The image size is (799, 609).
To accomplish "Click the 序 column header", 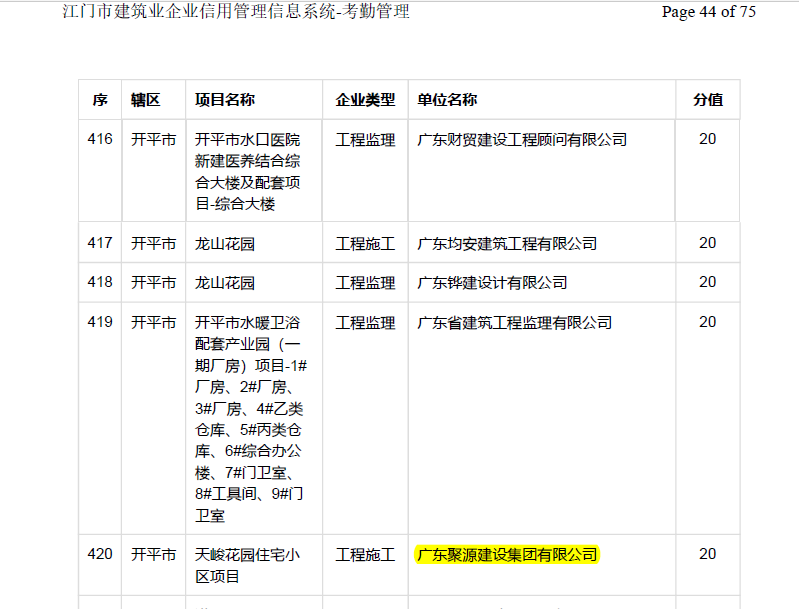I will click(x=100, y=100).
